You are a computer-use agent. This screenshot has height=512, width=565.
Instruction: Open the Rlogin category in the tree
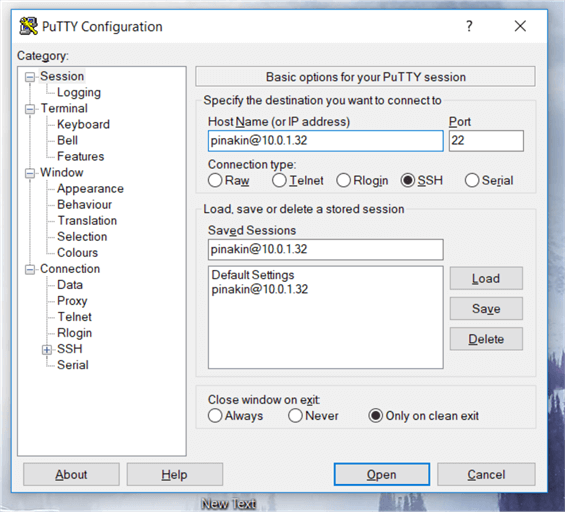[x=74, y=333]
